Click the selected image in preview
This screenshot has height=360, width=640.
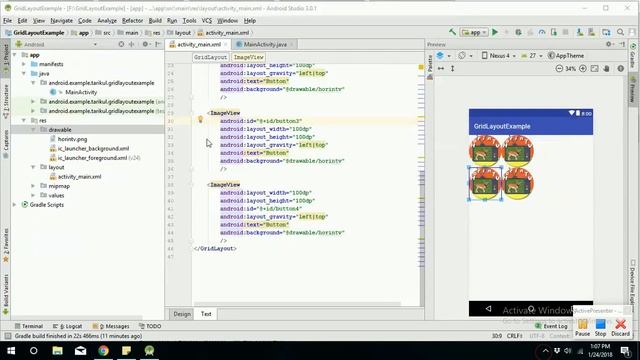click(x=485, y=184)
